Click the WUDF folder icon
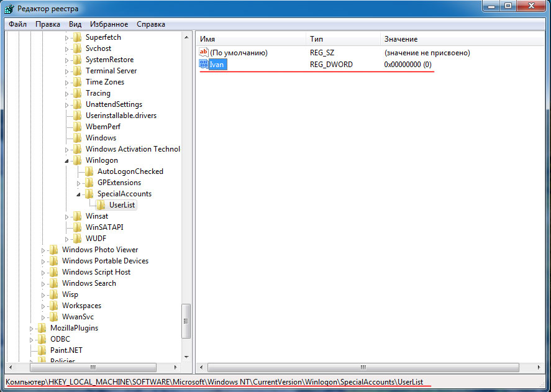This screenshot has width=551, height=392. coord(77,239)
